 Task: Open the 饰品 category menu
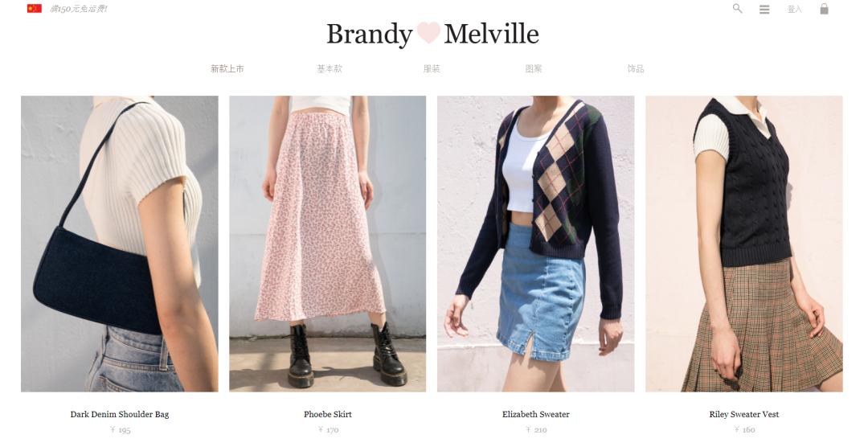[636, 68]
